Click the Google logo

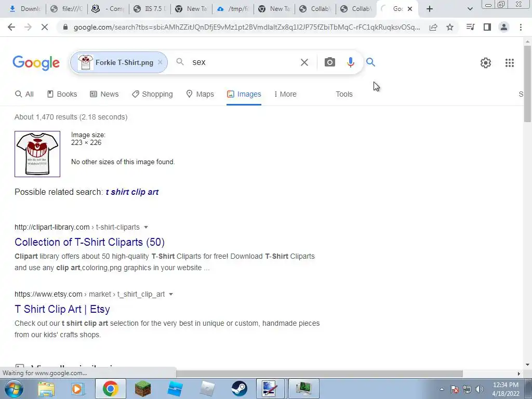[x=36, y=63]
